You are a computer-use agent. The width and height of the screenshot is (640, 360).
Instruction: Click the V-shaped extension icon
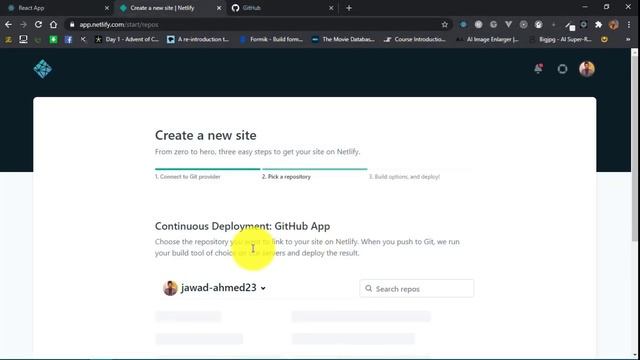[x=509, y=24]
